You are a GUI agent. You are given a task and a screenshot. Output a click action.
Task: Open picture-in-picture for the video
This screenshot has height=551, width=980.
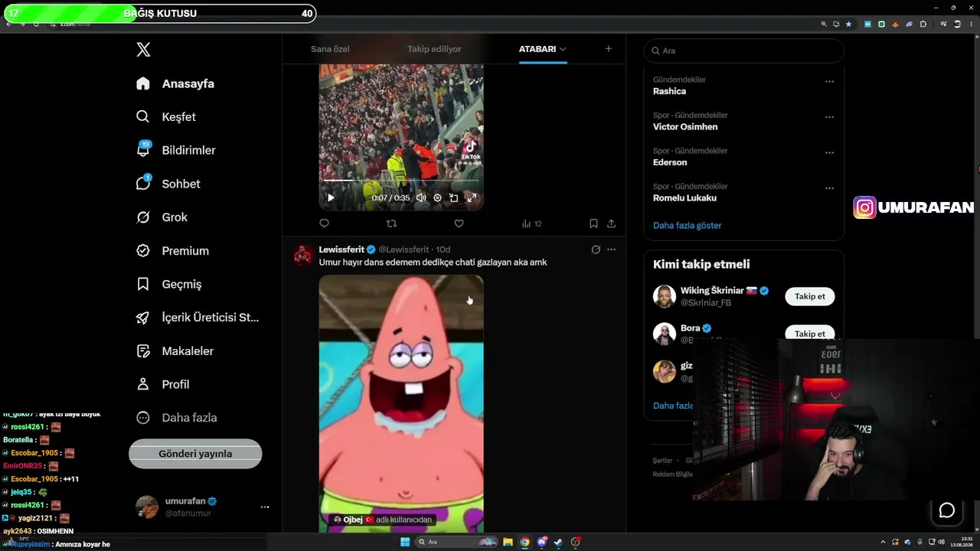click(453, 197)
